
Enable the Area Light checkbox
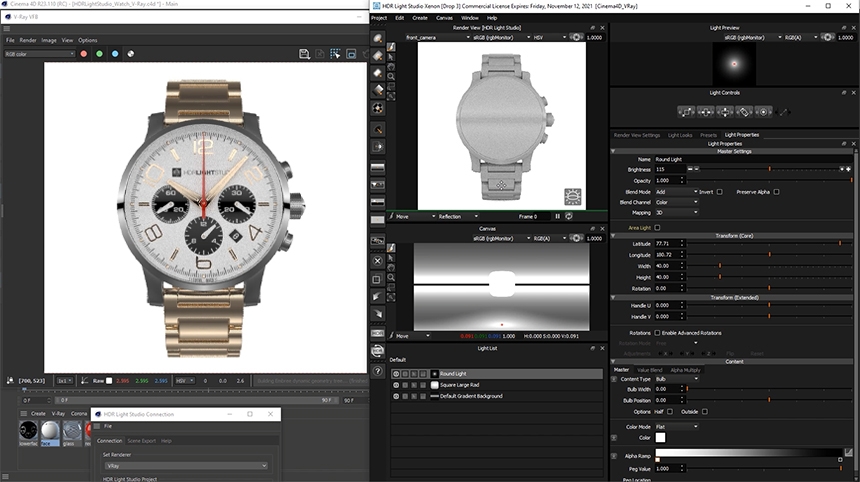[x=658, y=228]
